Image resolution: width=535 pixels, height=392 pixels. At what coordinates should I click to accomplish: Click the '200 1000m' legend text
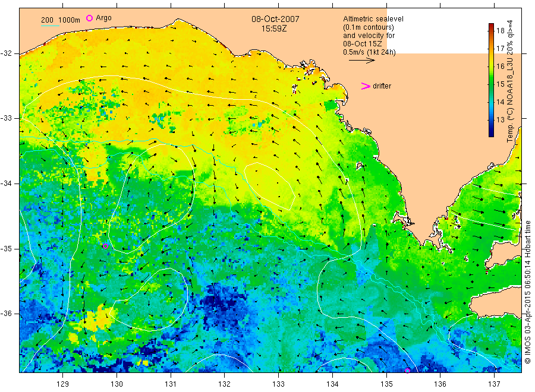[61, 20]
